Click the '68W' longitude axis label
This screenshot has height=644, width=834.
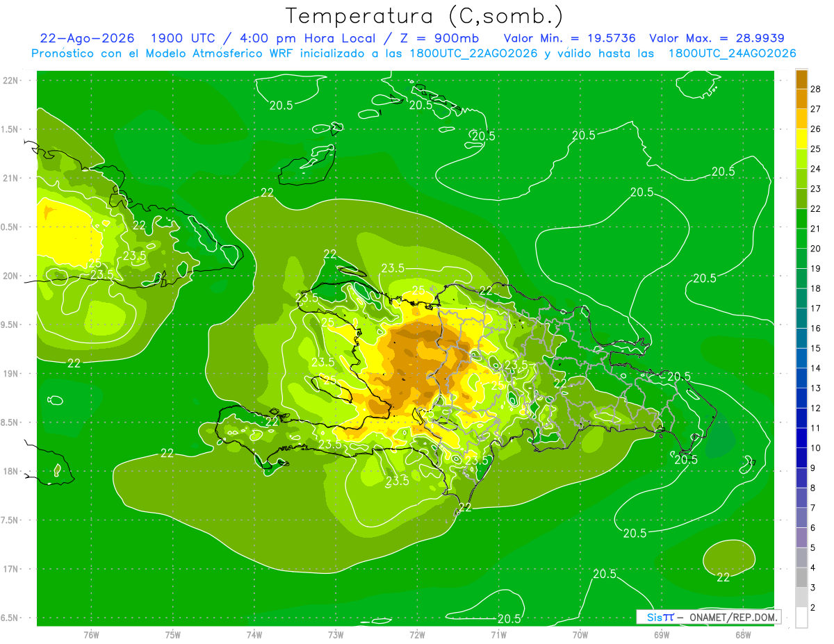pyautogui.click(x=742, y=634)
